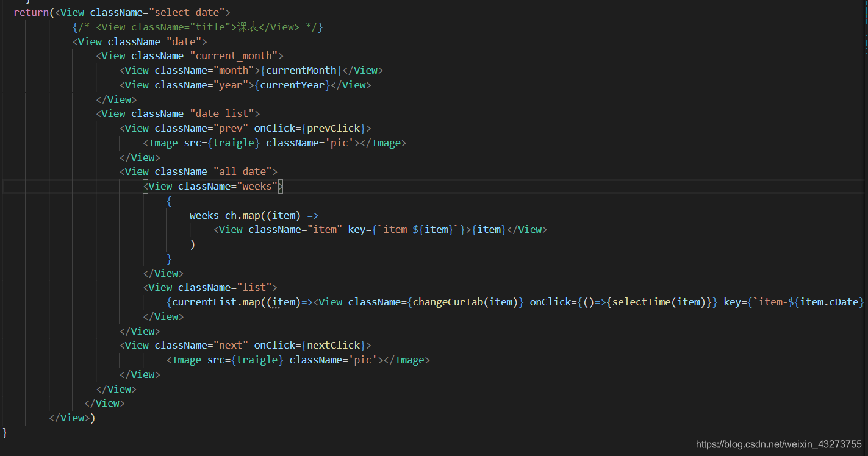The width and height of the screenshot is (868, 456).
Task: Click the "prev" className string
Action: click(x=232, y=128)
